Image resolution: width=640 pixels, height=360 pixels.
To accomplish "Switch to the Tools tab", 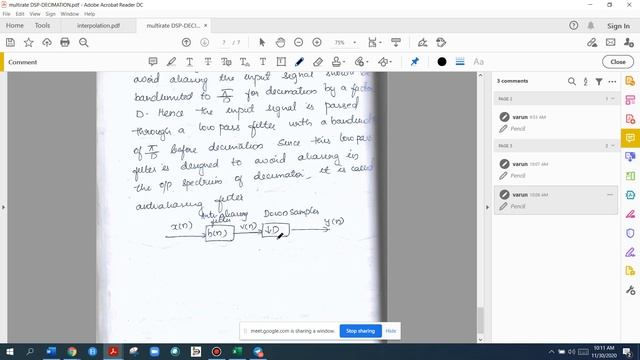I will pos(42,25).
